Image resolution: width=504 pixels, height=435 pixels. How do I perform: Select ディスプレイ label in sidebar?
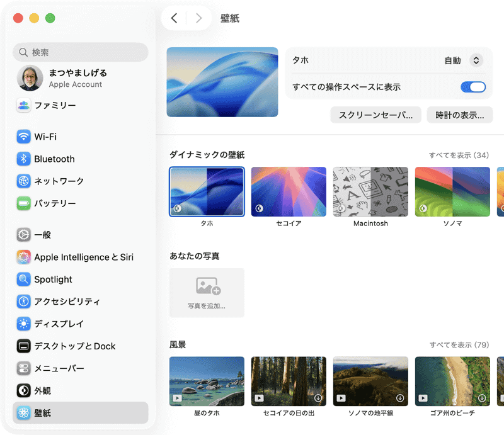59,324
